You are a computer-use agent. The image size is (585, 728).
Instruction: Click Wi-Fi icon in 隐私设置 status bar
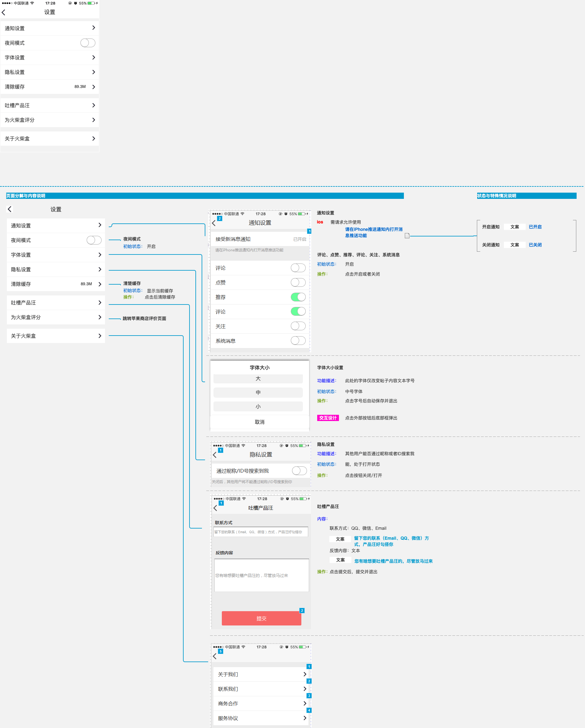pyautogui.click(x=243, y=445)
